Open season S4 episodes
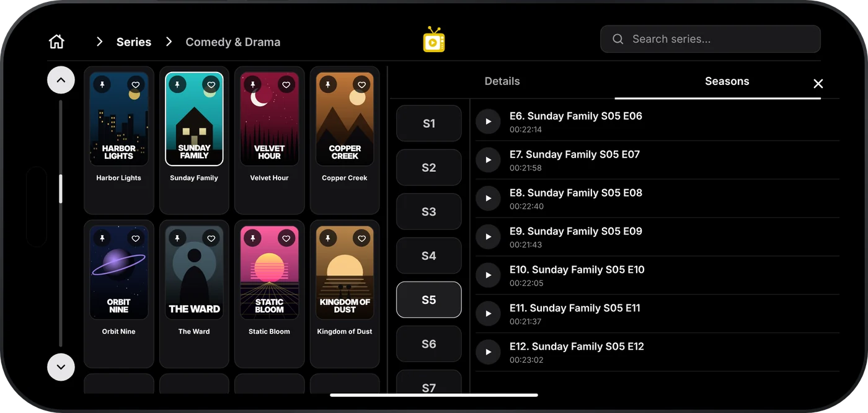 coord(429,255)
